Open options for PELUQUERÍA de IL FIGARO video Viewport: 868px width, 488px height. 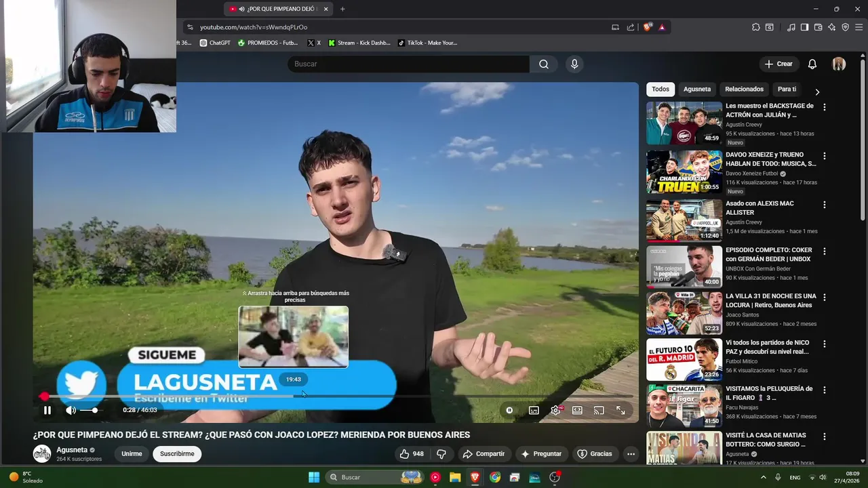click(x=825, y=390)
